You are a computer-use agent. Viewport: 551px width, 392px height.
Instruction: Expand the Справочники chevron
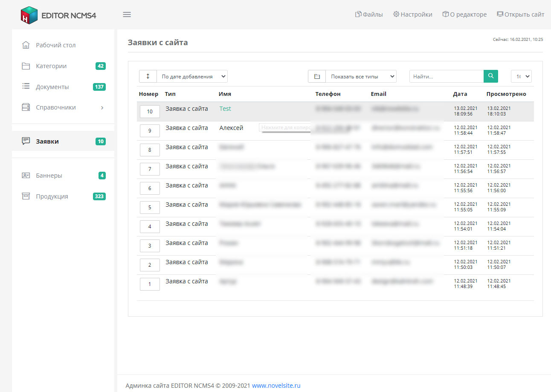click(102, 108)
